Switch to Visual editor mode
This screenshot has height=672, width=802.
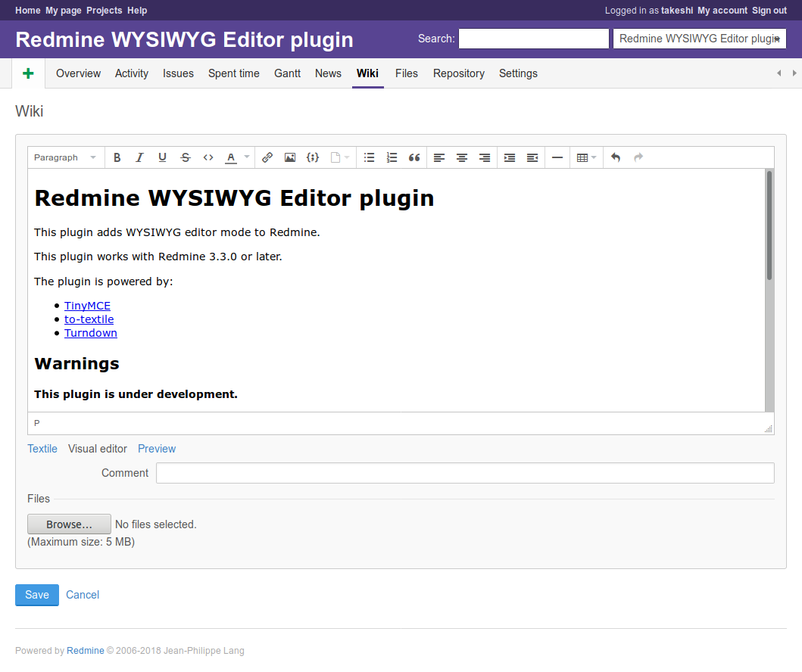click(98, 449)
